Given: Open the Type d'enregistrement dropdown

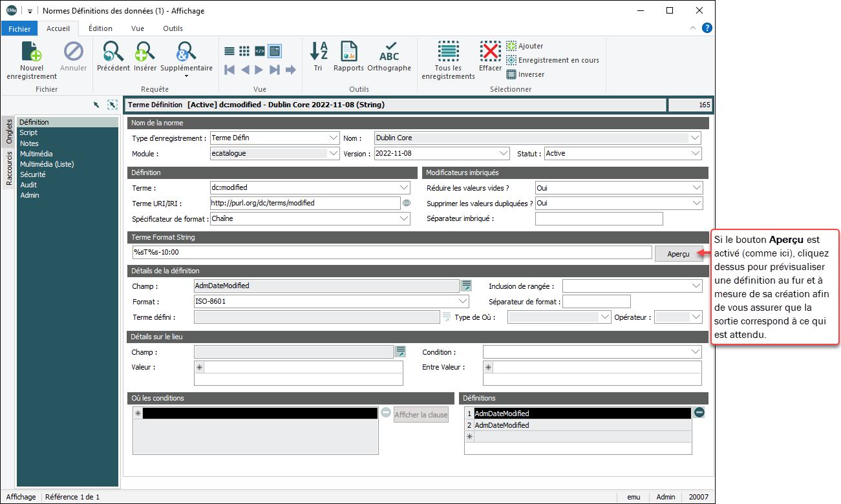Looking at the screenshot, I should click(333, 138).
